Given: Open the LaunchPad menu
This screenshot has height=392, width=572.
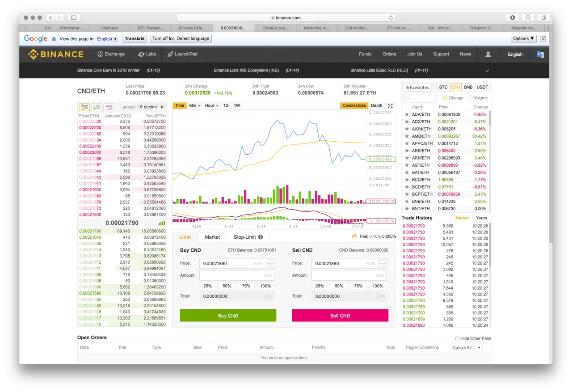Looking at the screenshot, I should pyautogui.click(x=183, y=54).
